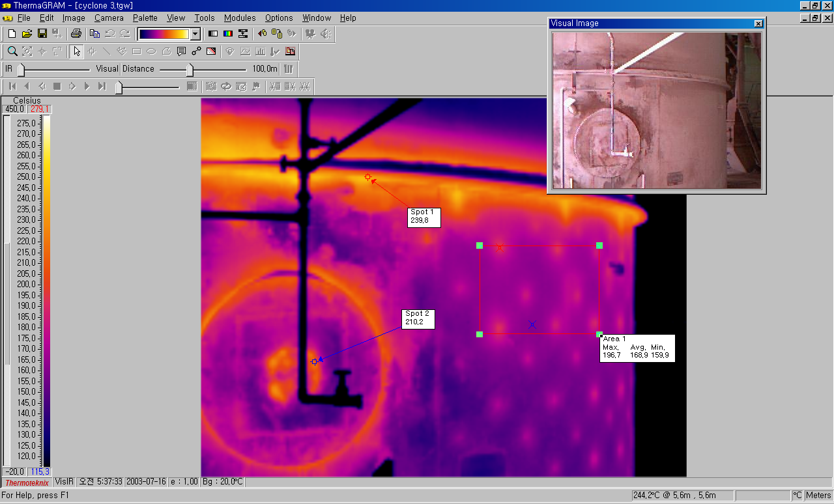Image resolution: width=834 pixels, height=504 pixels.
Task: Open the Camera menu
Action: 109,18
